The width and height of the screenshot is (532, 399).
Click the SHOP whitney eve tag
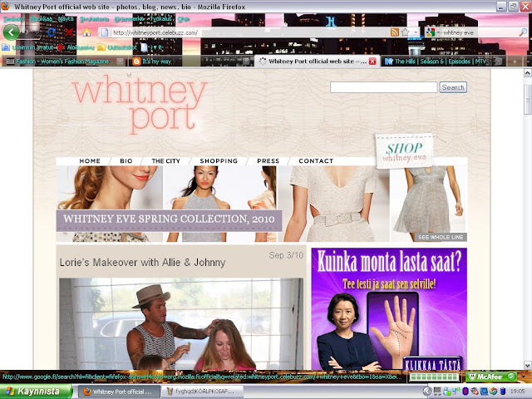pyautogui.click(x=404, y=151)
